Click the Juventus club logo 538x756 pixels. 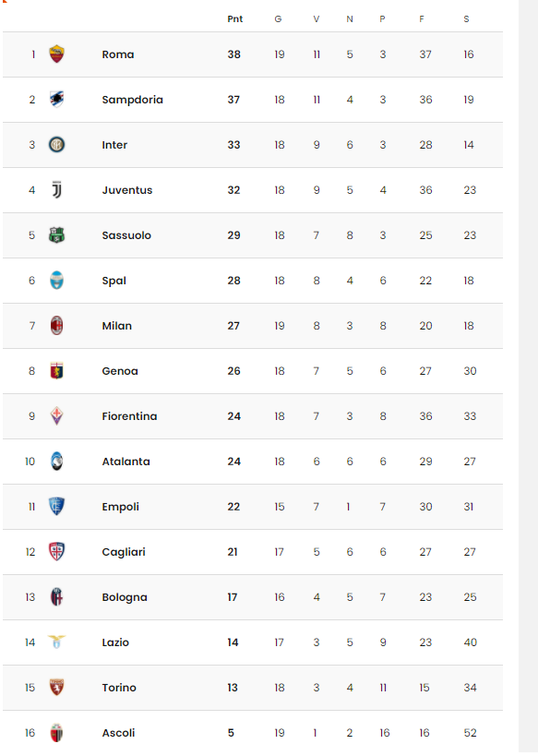56,190
